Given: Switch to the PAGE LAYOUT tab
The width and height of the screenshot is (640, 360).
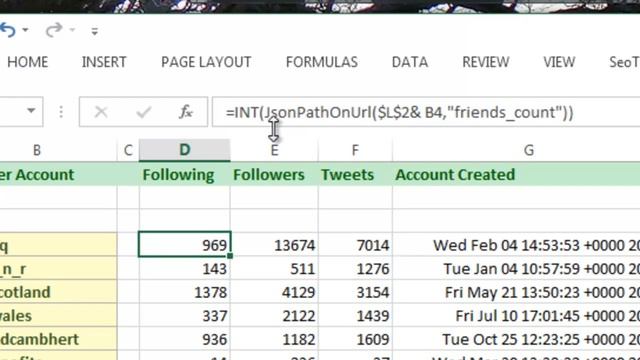Looking at the screenshot, I should pos(206,62).
